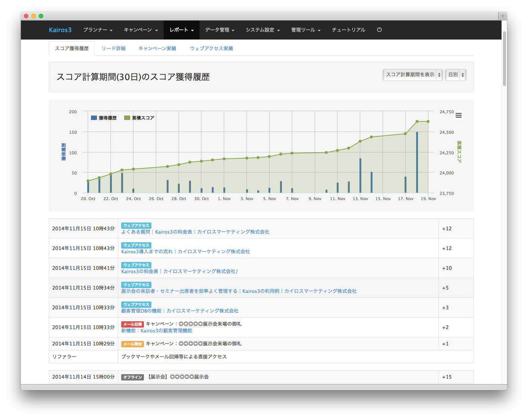The height and width of the screenshot is (420, 528).
Task: Click the オフライン gray badge
Action: pyautogui.click(x=132, y=377)
